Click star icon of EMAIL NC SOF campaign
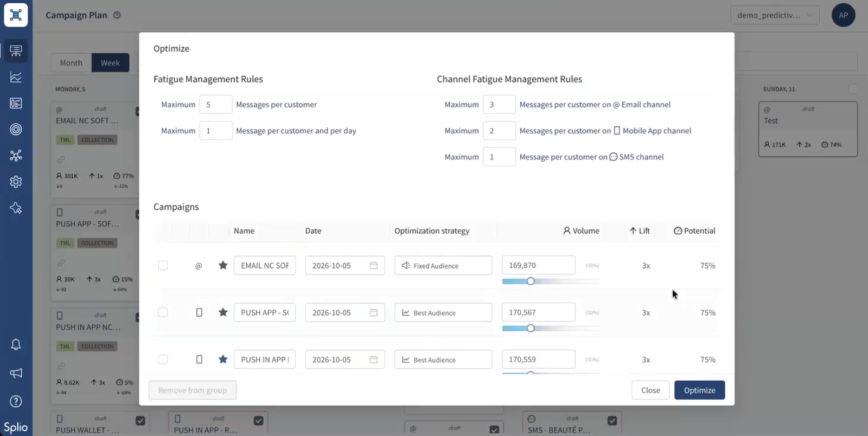The height and width of the screenshot is (436, 868). [x=223, y=265]
